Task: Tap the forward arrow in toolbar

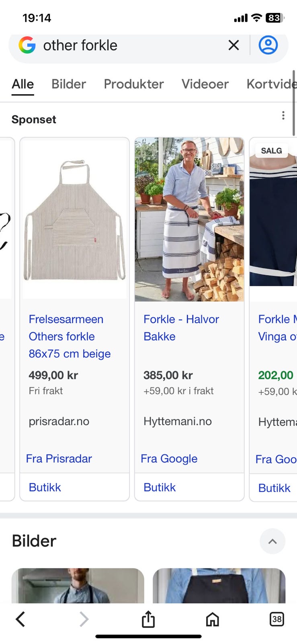Action: coord(84,619)
